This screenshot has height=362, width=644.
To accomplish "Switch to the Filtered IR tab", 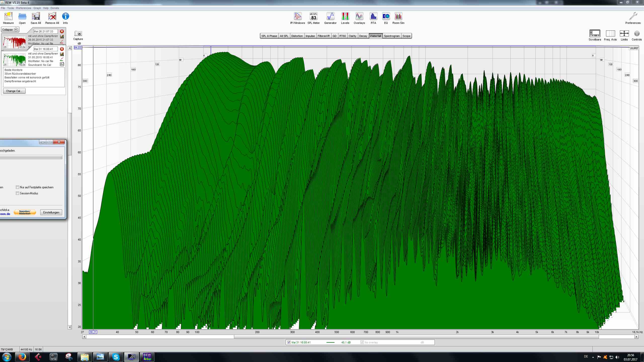I will point(324,36).
